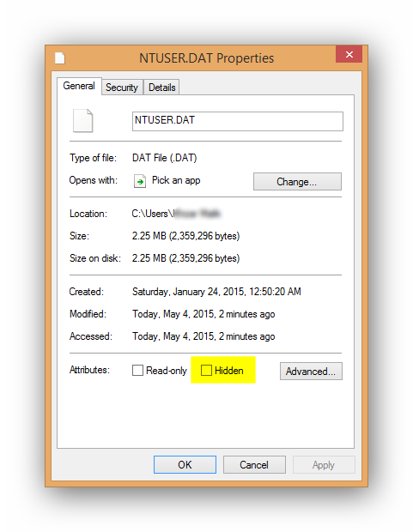The image size is (413, 532).
Task: Click the greyed-out Apply button
Action: [x=324, y=464]
